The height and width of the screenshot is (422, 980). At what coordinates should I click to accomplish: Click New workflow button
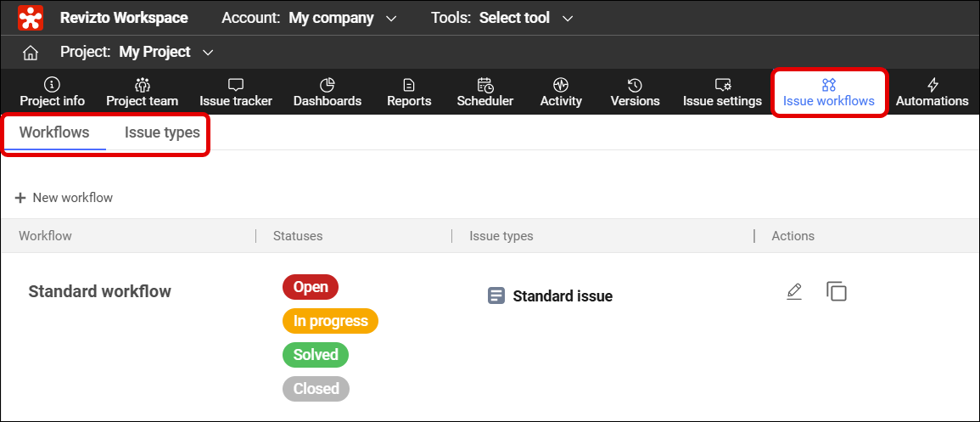pyautogui.click(x=64, y=198)
